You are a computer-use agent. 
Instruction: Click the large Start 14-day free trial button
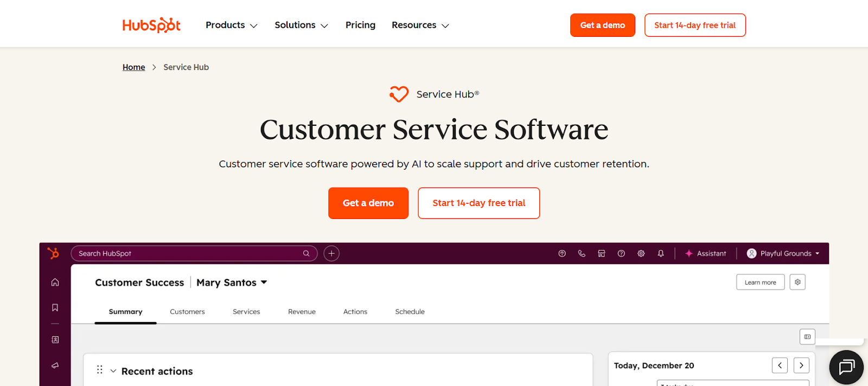[x=479, y=203]
